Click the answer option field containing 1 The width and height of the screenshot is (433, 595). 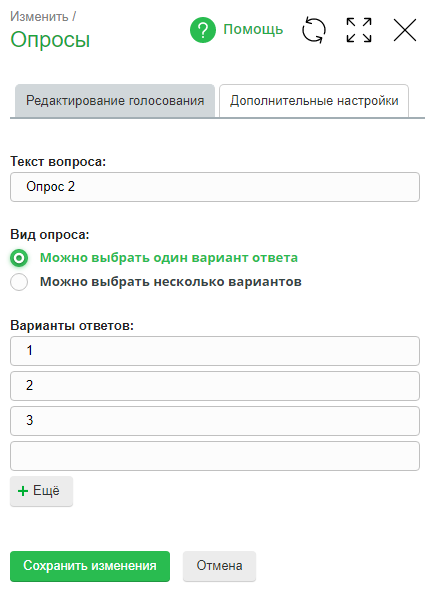click(x=215, y=351)
